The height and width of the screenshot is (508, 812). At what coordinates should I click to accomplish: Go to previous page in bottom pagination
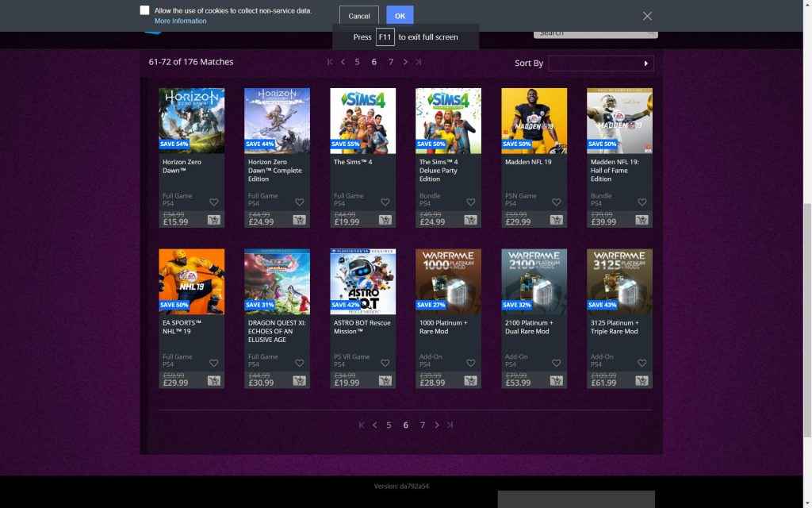tap(374, 425)
